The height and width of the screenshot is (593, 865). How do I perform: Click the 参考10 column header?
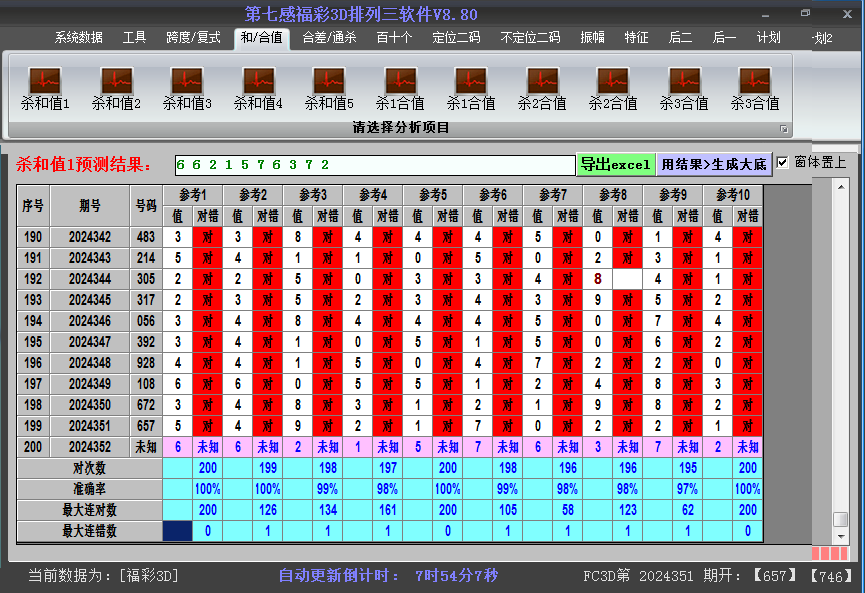coord(733,195)
